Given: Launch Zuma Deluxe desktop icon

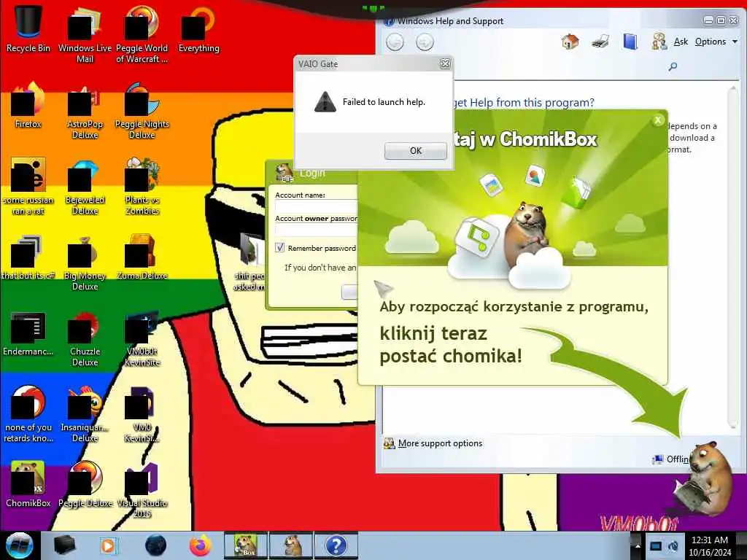Looking at the screenshot, I should pos(142,257).
